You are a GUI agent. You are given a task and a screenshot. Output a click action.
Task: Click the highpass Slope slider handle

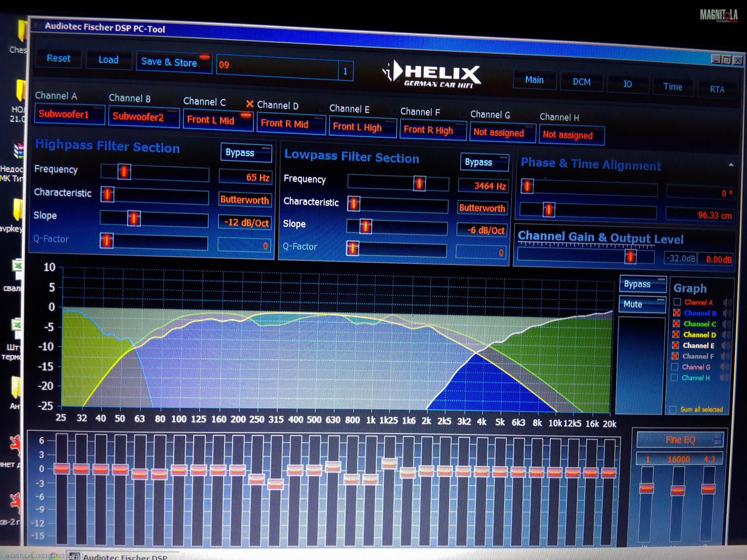point(134,218)
